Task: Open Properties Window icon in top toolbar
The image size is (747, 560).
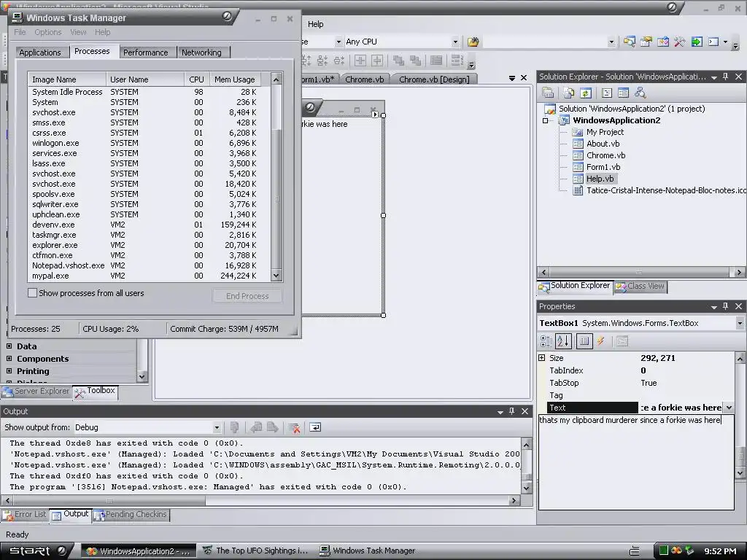Action: click(646, 42)
